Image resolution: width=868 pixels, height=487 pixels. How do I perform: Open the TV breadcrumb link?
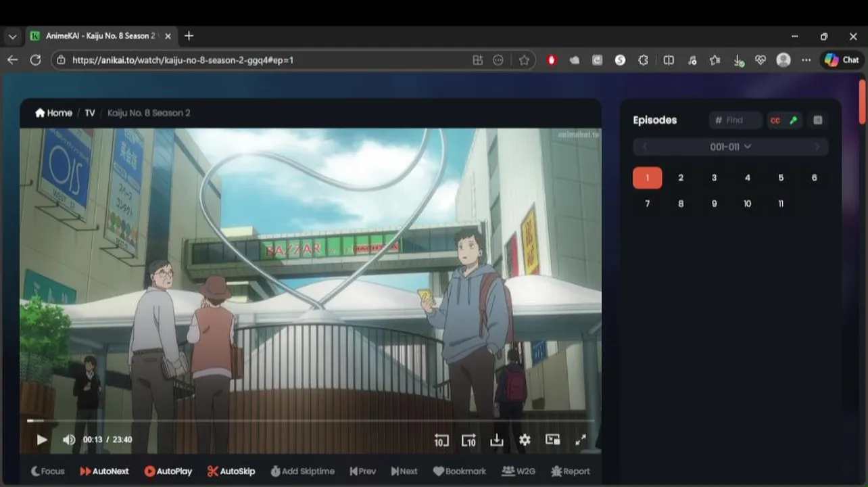click(x=90, y=113)
